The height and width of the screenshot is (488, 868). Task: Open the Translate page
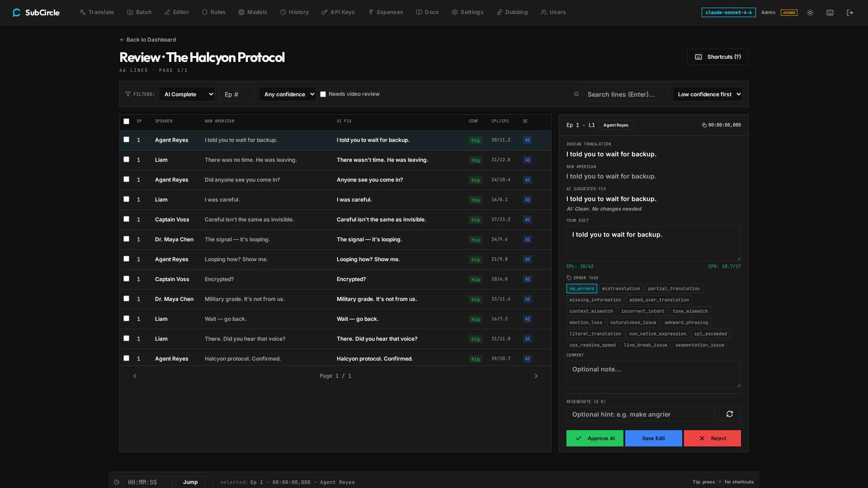tap(97, 12)
